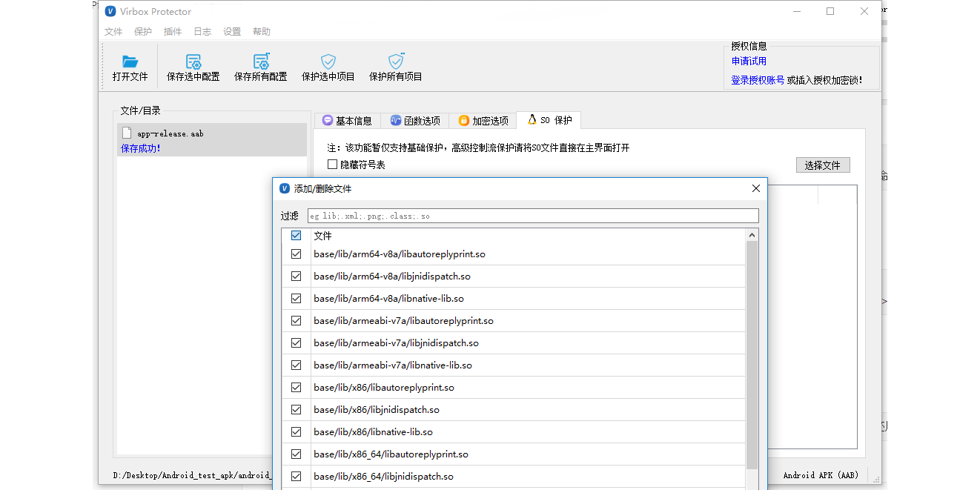This screenshot has width=980, height=490.
Task: Click inside the 过滤 filter input field
Action: [x=530, y=215]
